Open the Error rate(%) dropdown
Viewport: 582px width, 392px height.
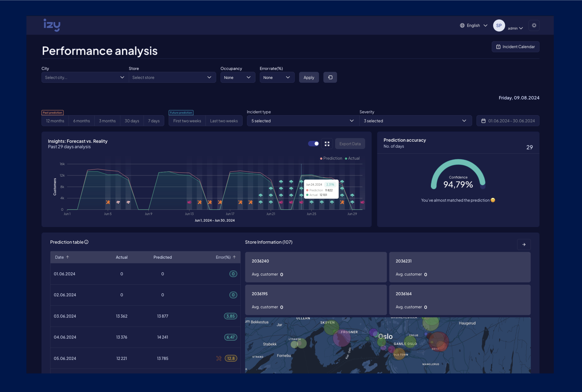277,77
